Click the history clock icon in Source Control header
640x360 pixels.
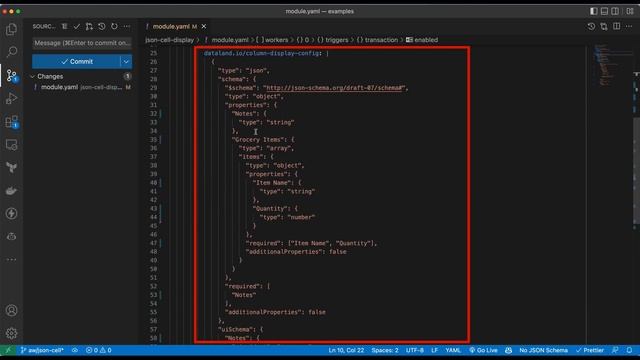coord(102,27)
